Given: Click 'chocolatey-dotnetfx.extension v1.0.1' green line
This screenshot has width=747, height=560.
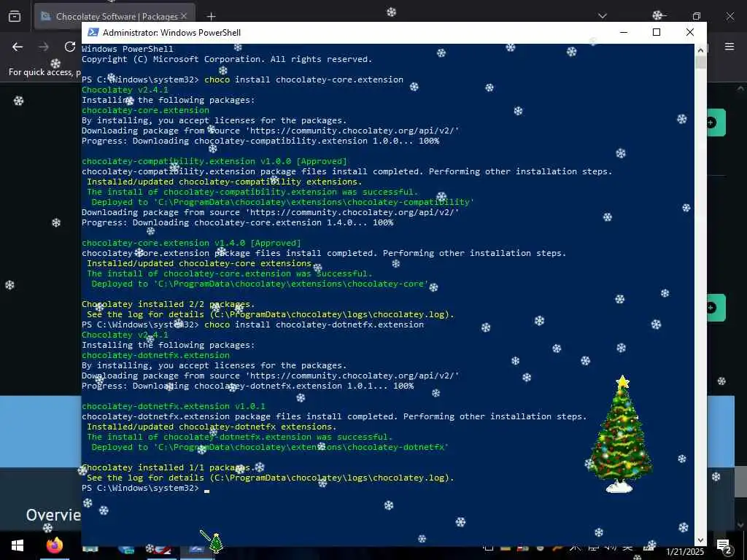Looking at the screenshot, I should click(x=174, y=406).
